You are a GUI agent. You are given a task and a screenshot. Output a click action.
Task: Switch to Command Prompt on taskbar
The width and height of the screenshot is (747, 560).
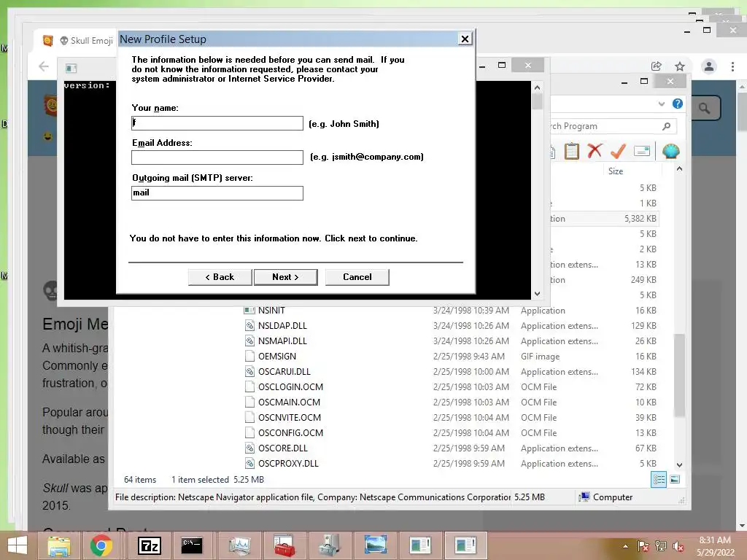click(192, 545)
